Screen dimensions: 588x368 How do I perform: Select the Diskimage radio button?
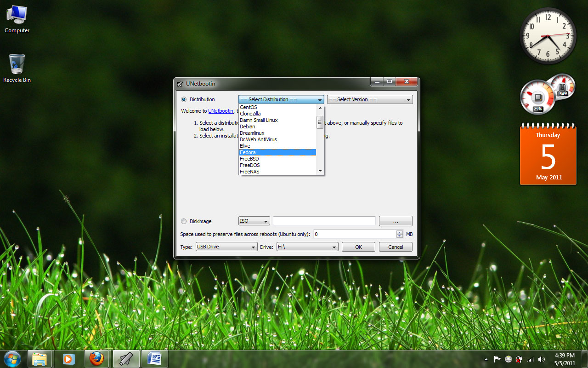pos(184,221)
